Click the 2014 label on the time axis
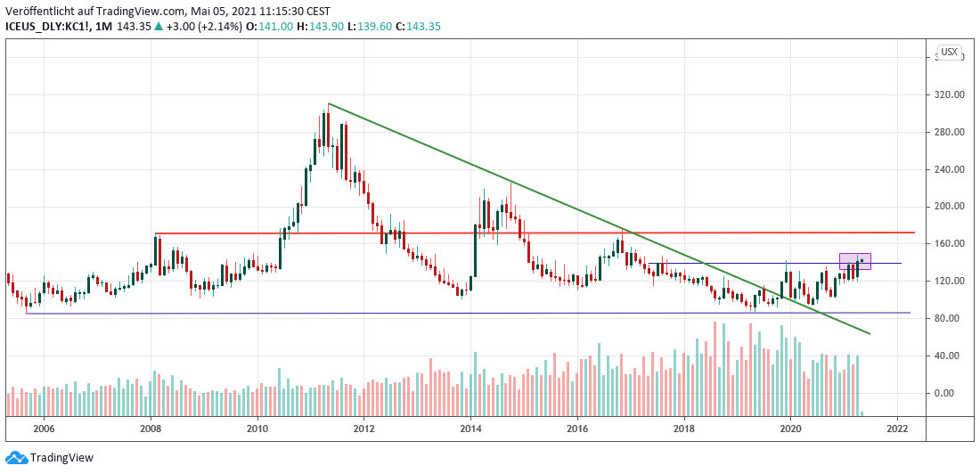 [x=470, y=429]
